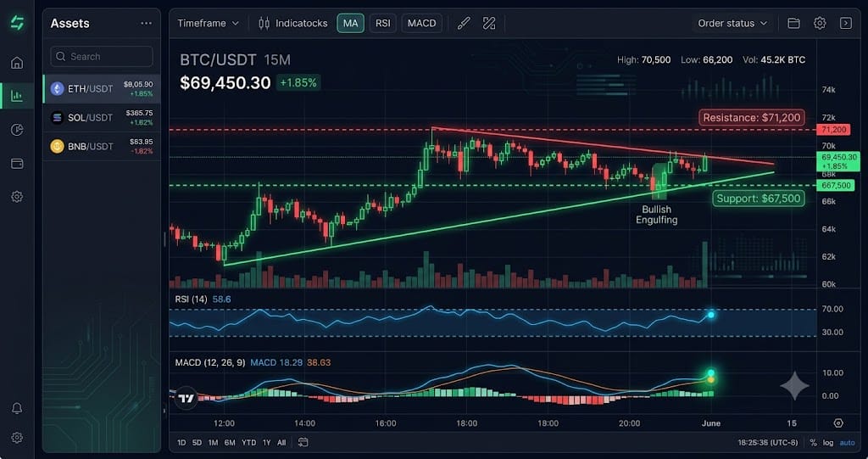This screenshot has height=459, width=868.
Task: Click the go-to-latest target icon on time axis
Action: point(838,423)
